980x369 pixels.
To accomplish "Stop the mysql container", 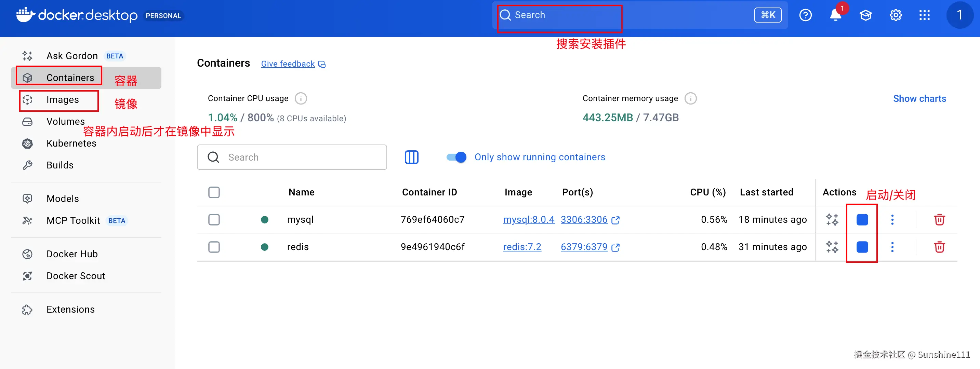I will (x=862, y=220).
